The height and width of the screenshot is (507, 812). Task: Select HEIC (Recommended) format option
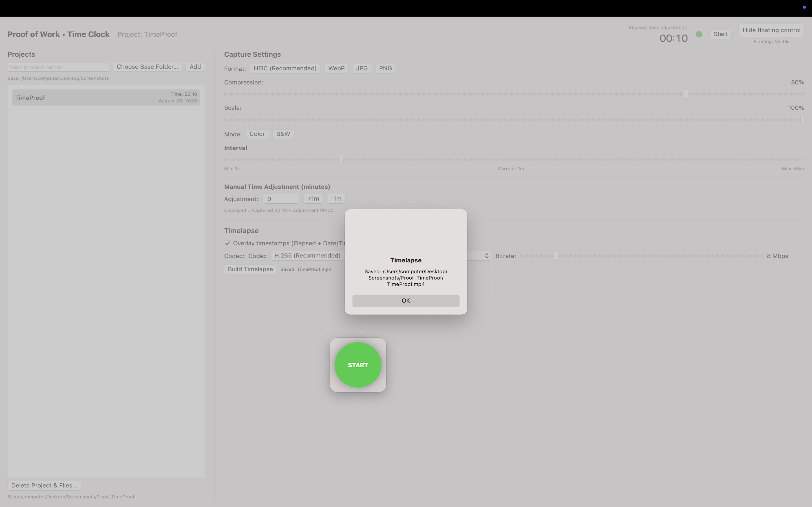point(285,68)
